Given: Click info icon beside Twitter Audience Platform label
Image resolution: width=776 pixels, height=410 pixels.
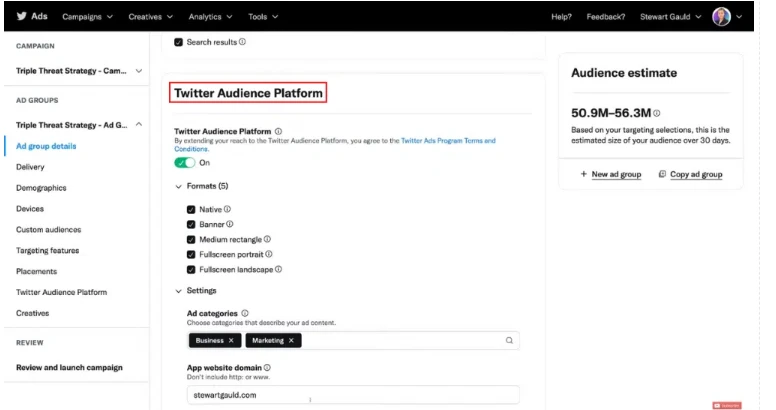Looking at the screenshot, I should 279,131.
